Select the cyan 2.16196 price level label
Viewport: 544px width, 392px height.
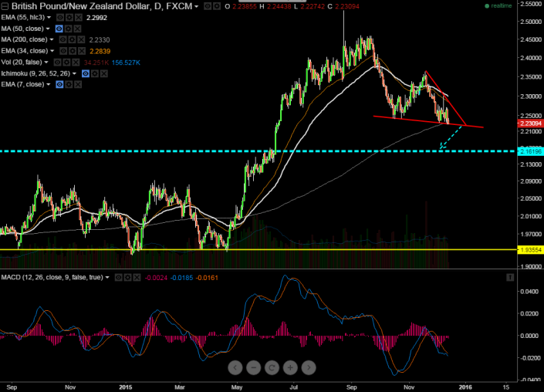pyautogui.click(x=530, y=151)
